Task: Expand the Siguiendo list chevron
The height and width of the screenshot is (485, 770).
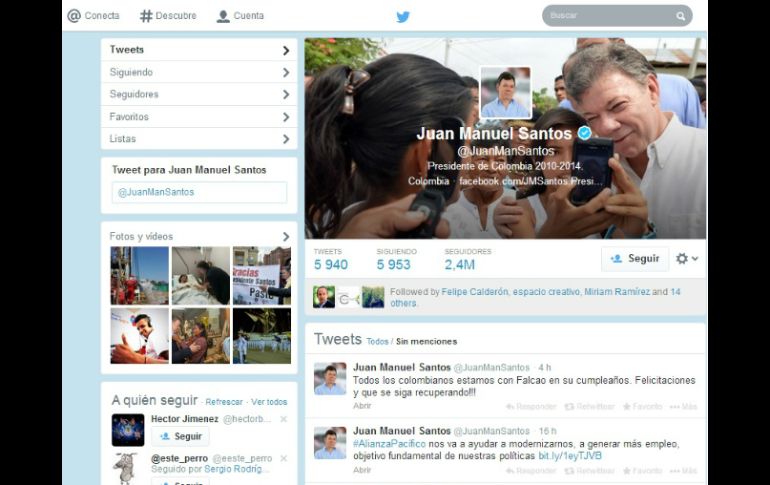Action: (x=286, y=72)
